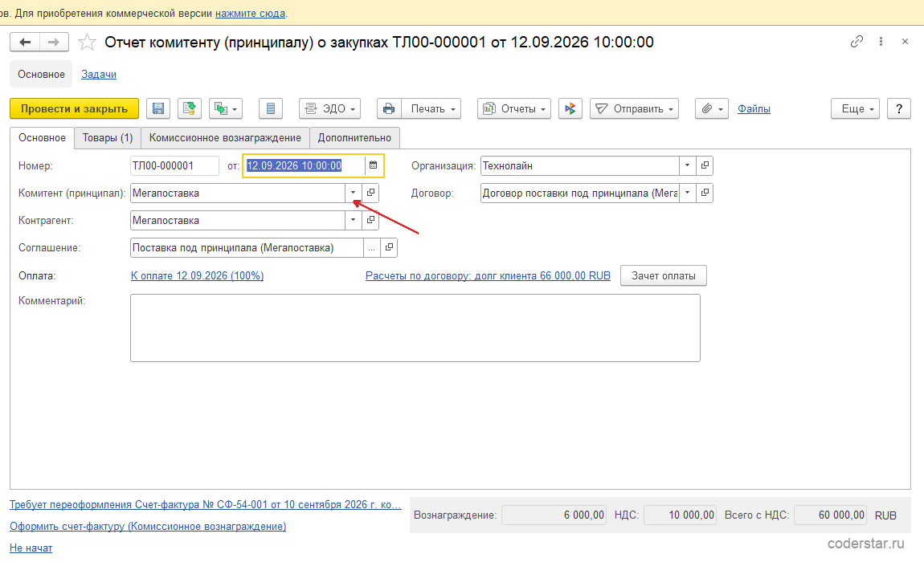The image size is (924, 562).
Task: Open К оплате 12.09.2026 (100%) link
Action: [198, 275]
